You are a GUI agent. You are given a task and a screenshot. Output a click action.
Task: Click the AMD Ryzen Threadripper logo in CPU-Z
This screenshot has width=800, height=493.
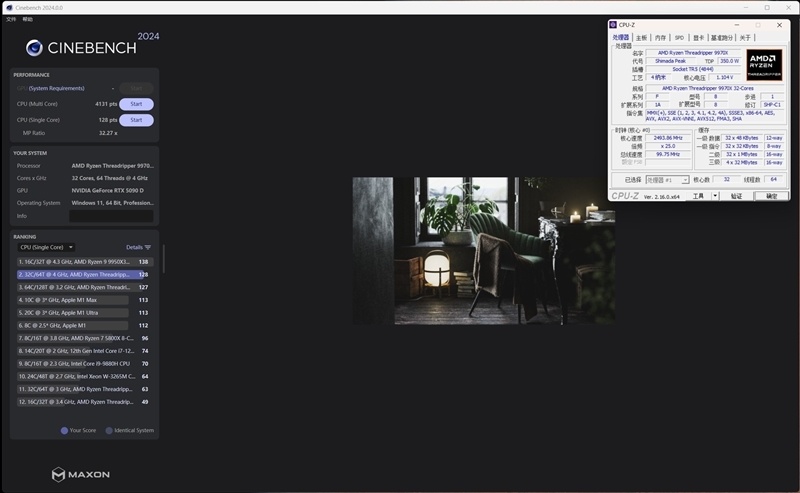(x=765, y=62)
